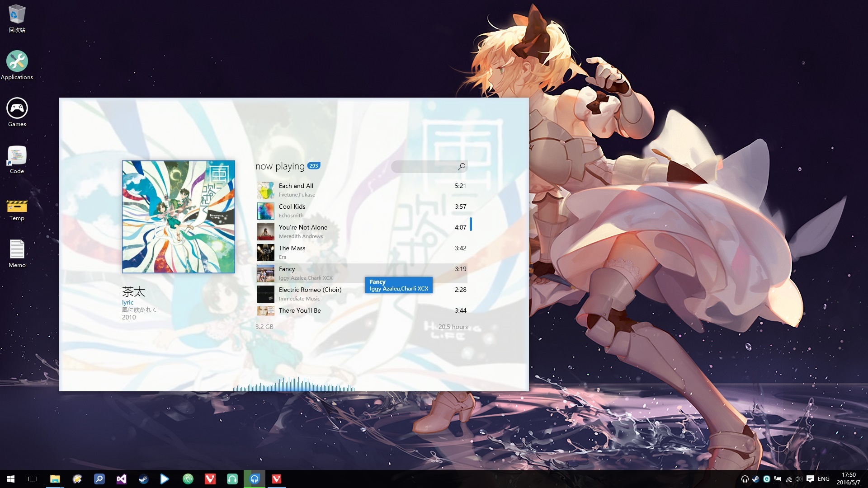Click the 293 track count badge

click(x=314, y=166)
